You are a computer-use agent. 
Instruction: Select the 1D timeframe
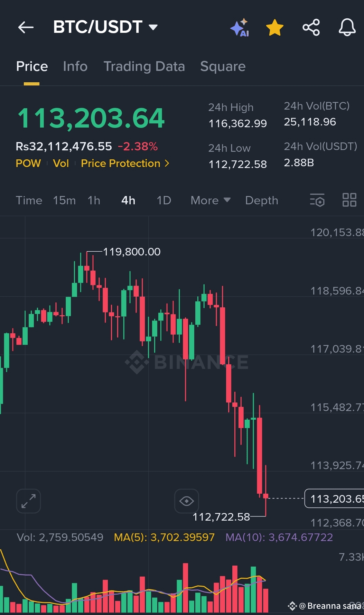[x=164, y=201]
